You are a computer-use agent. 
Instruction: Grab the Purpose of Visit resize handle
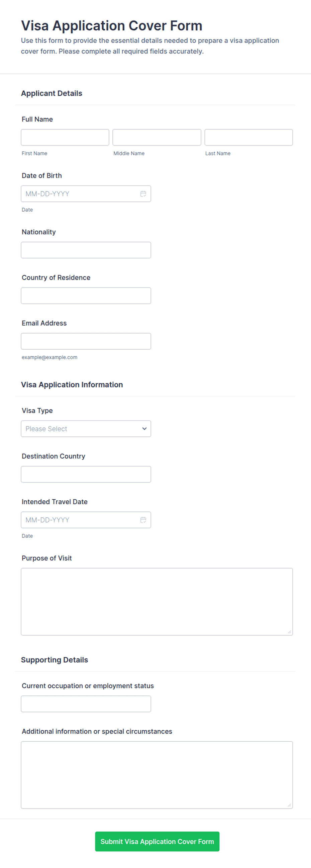coord(289,632)
